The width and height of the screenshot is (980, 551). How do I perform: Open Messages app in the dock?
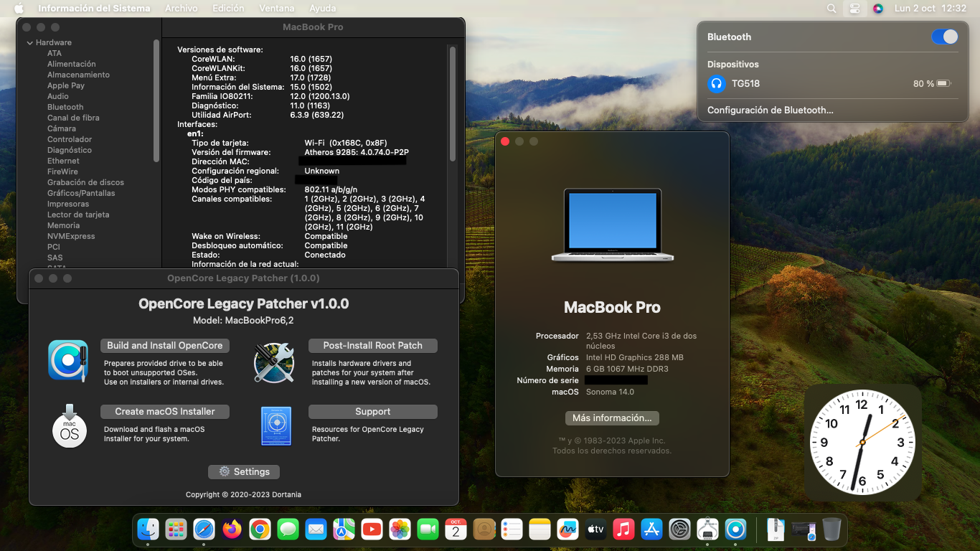click(288, 529)
